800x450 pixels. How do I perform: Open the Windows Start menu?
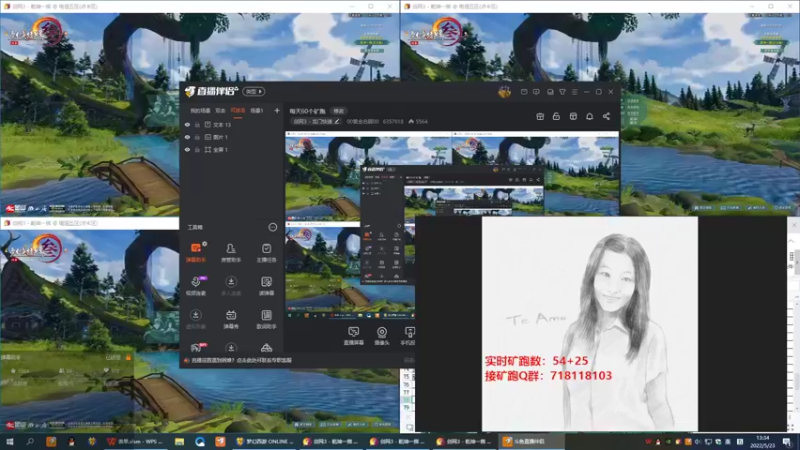(10, 442)
